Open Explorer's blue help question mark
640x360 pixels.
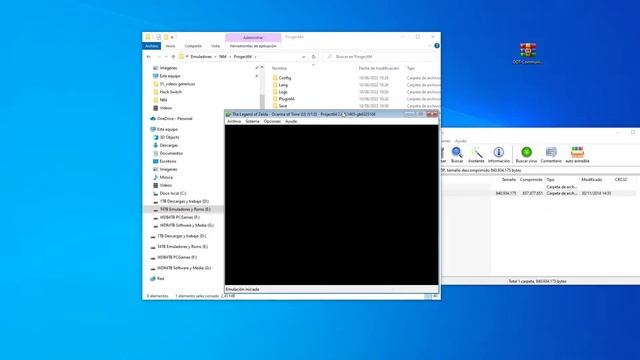coord(437,46)
